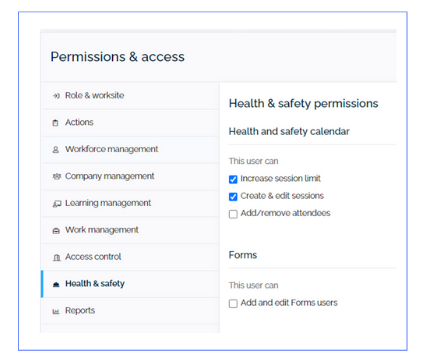
Task: Click the Company management group icon
Action: tap(56, 176)
